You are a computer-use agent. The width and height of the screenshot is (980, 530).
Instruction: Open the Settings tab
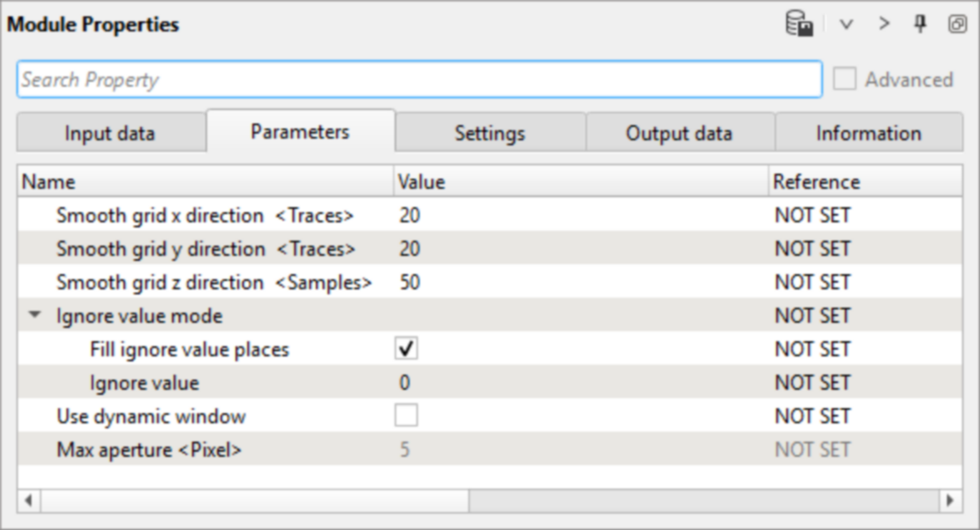pyautogui.click(x=489, y=134)
